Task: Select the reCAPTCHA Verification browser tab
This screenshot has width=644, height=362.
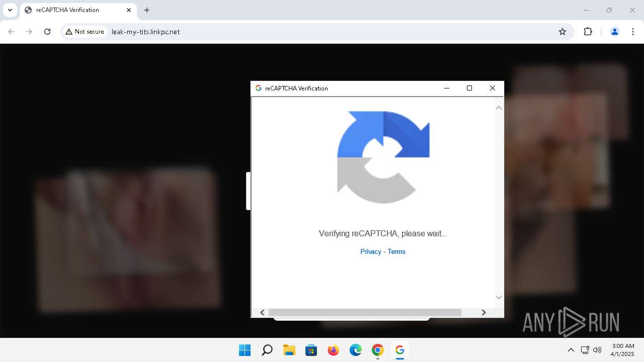Action: coord(78,10)
